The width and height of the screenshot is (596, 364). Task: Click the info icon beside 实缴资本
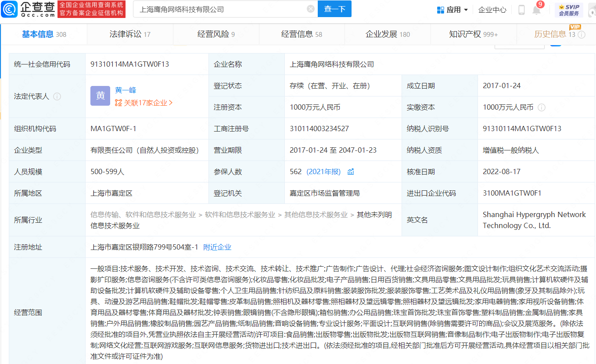tap(542, 107)
